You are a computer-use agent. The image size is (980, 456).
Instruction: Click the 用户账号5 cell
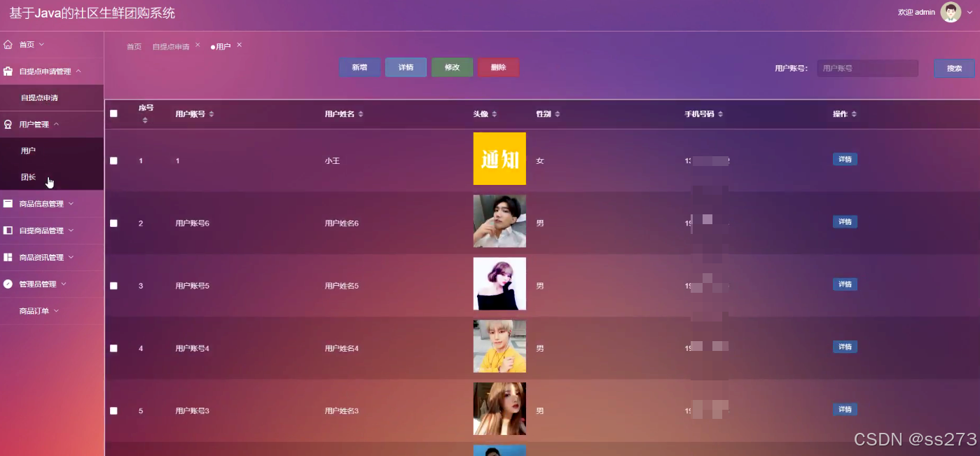pos(192,286)
